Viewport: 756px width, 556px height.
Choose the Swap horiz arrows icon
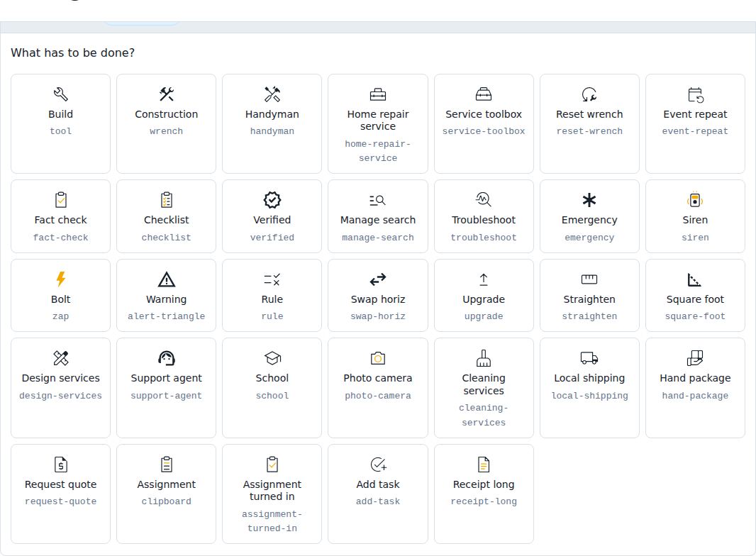click(x=378, y=279)
